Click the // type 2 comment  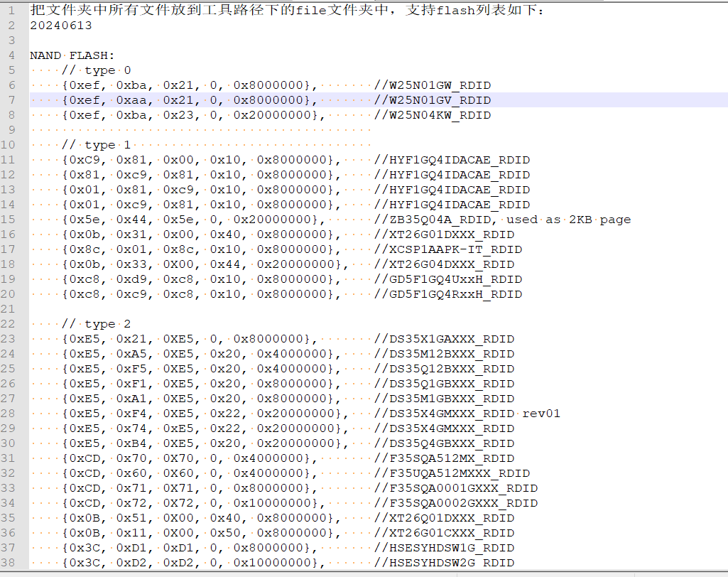click(x=97, y=324)
